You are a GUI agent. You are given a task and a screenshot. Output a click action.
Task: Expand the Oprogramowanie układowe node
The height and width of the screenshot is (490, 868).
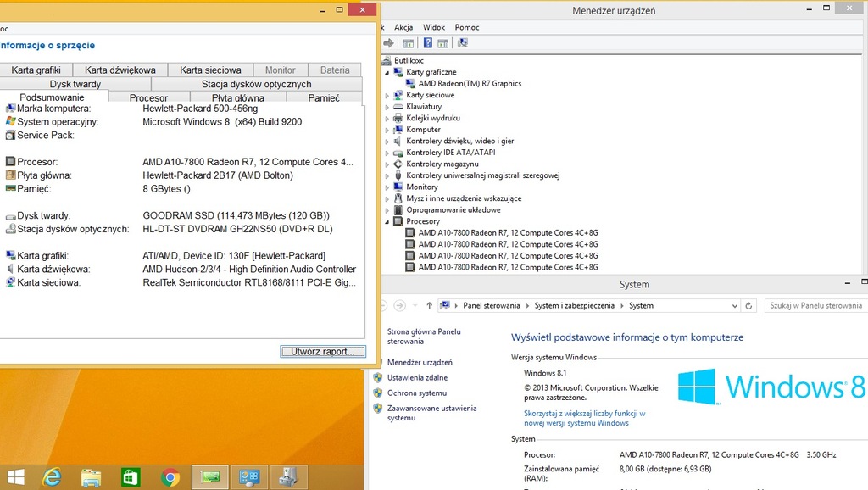387,210
